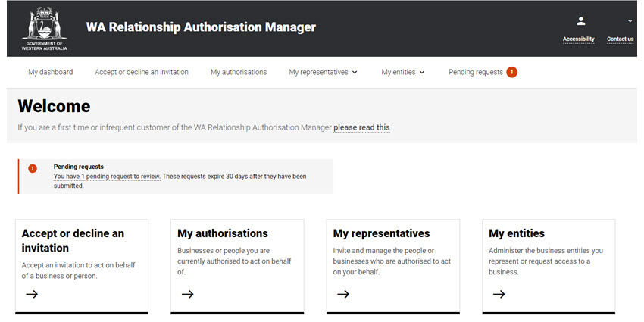
Task: Click the Contact us link
Action: [620, 39]
